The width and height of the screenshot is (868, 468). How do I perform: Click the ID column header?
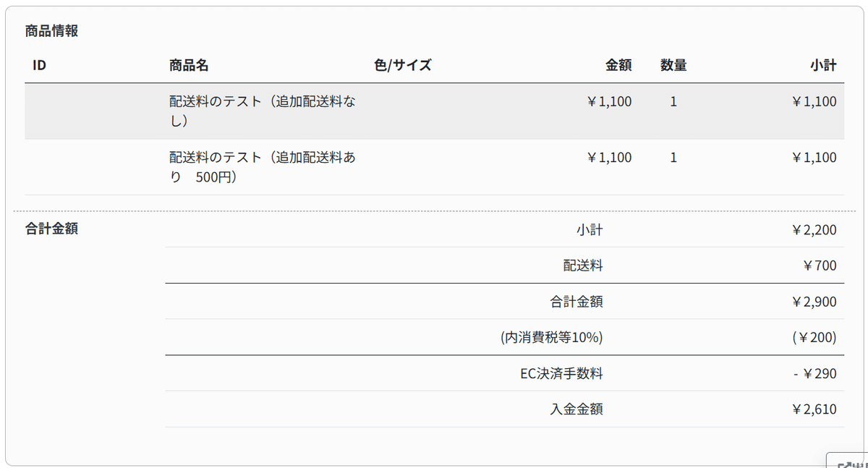pos(40,65)
